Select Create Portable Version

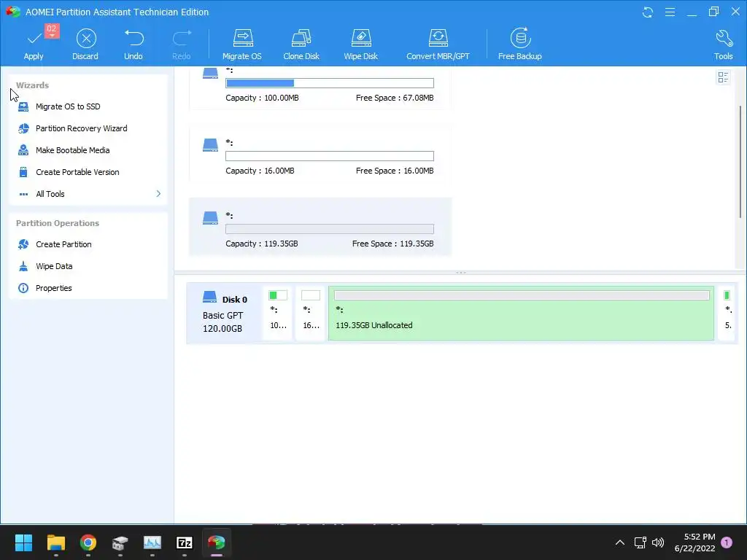(77, 172)
